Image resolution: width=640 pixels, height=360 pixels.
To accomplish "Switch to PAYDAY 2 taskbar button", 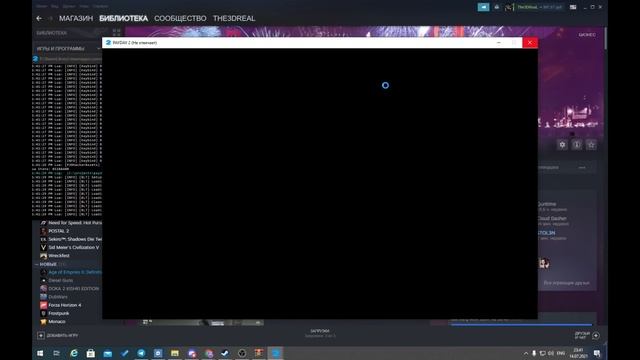I will [x=276, y=353].
